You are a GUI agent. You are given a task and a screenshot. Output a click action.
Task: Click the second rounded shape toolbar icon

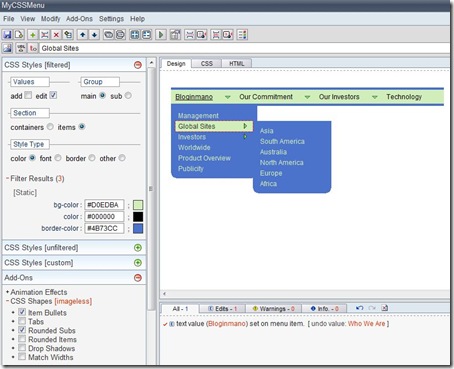coord(120,35)
